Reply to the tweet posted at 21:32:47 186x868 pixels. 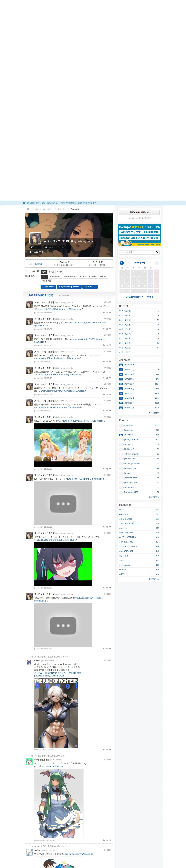point(104,588)
